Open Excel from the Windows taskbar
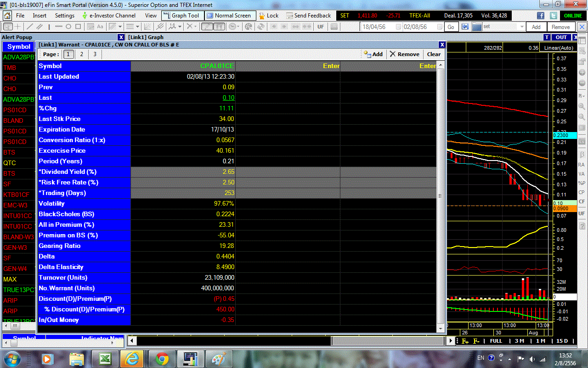 pos(105,358)
